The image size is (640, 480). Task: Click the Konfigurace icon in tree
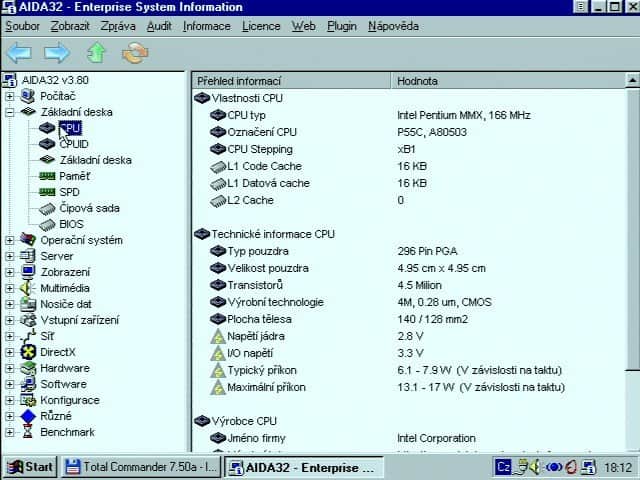pyautogui.click(x=28, y=400)
